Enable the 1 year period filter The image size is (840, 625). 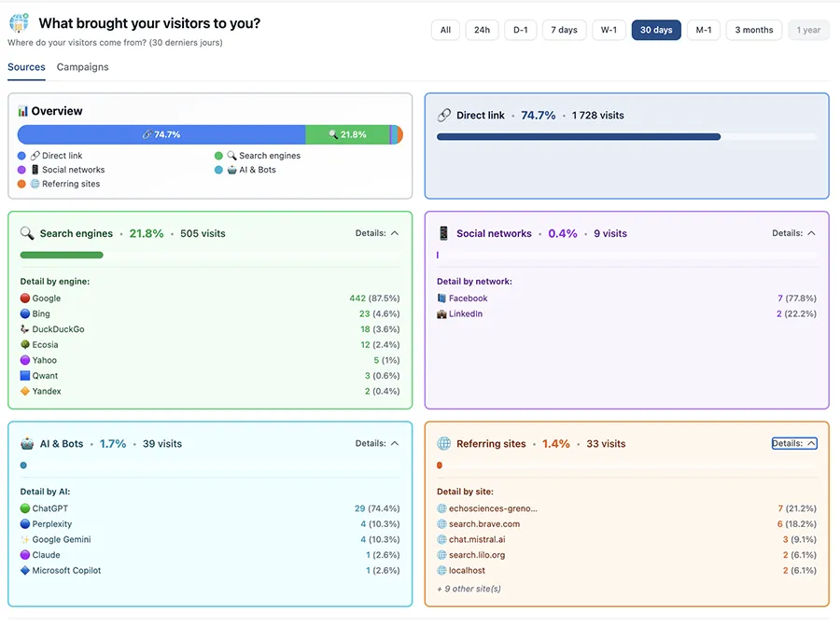pos(808,30)
